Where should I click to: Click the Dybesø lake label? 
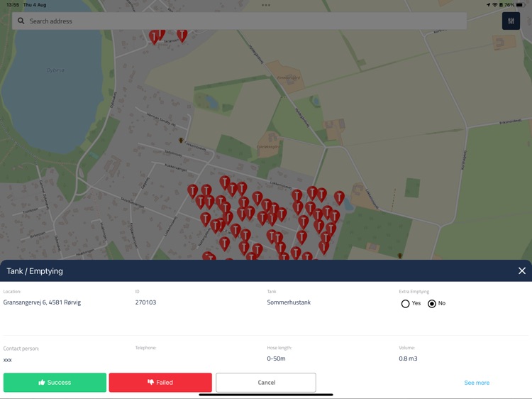[x=55, y=70]
